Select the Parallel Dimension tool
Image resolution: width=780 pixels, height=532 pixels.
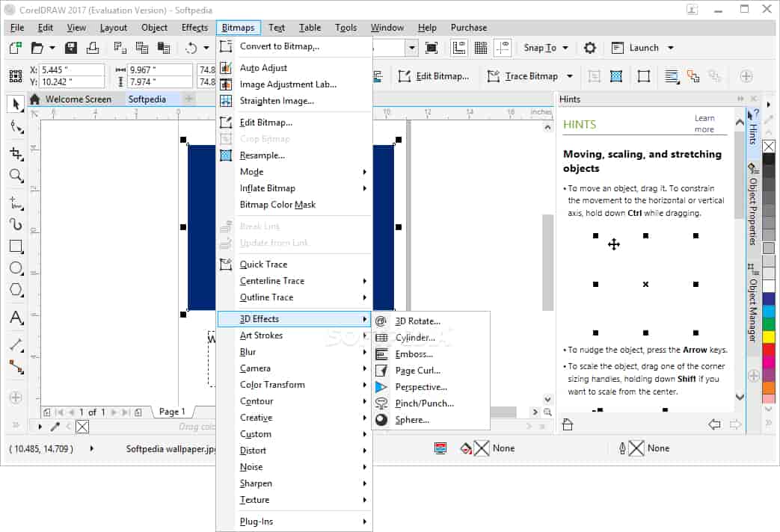(x=16, y=344)
